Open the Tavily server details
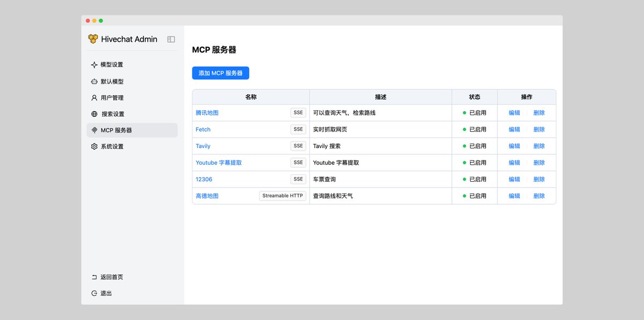644x320 pixels. pyautogui.click(x=203, y=146)
